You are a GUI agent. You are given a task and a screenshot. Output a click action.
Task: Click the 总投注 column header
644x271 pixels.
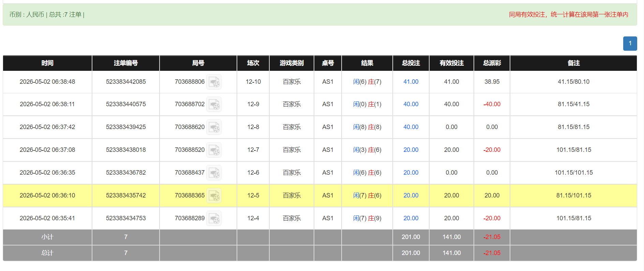click(411, 63)
